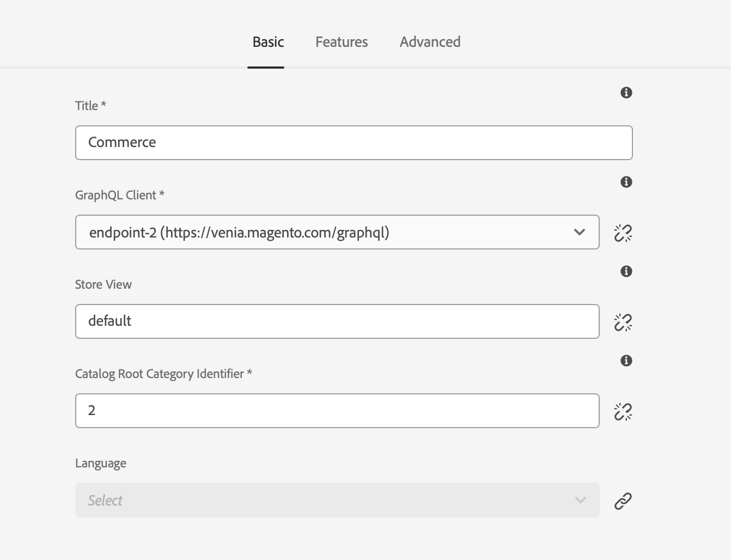Click the Store View label text
This screenshot has height=560, width=731.
coord(103,284)
